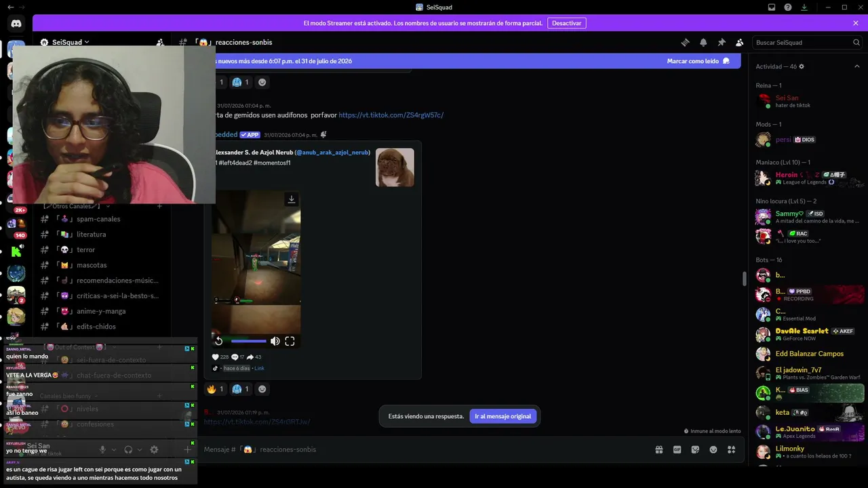Open Discord Help icon
This screenshot has width=868, height=488.
click(x=788, y=7)
